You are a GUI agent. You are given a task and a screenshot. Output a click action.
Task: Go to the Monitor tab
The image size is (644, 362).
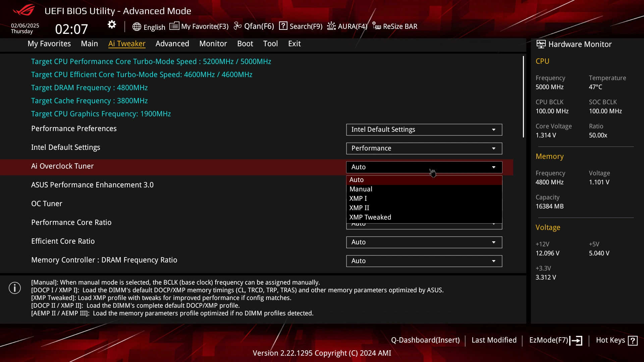213,44
